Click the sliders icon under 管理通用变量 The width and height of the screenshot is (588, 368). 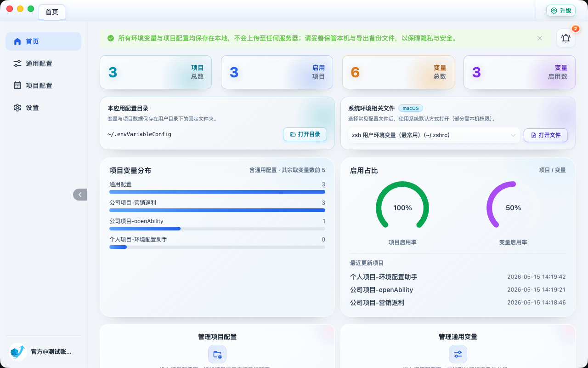click(x=458, y=354)
